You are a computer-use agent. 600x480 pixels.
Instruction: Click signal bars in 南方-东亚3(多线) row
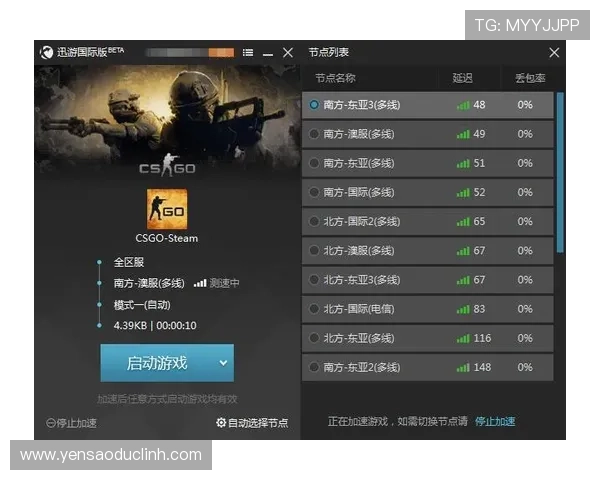click(x=463, y=105)
